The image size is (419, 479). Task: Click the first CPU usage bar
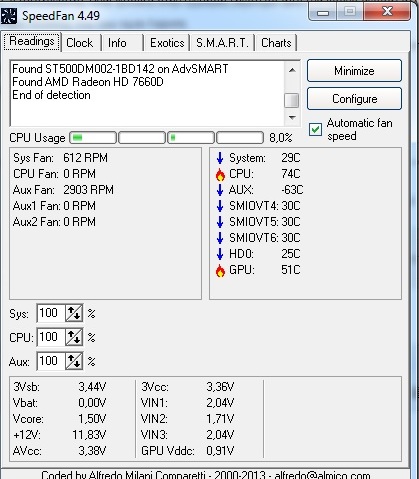93,138
